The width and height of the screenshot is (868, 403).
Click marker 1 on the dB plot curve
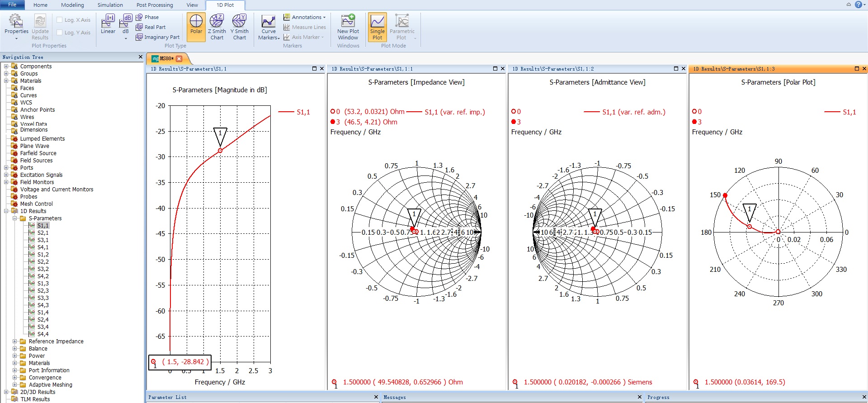click(220, 151)
